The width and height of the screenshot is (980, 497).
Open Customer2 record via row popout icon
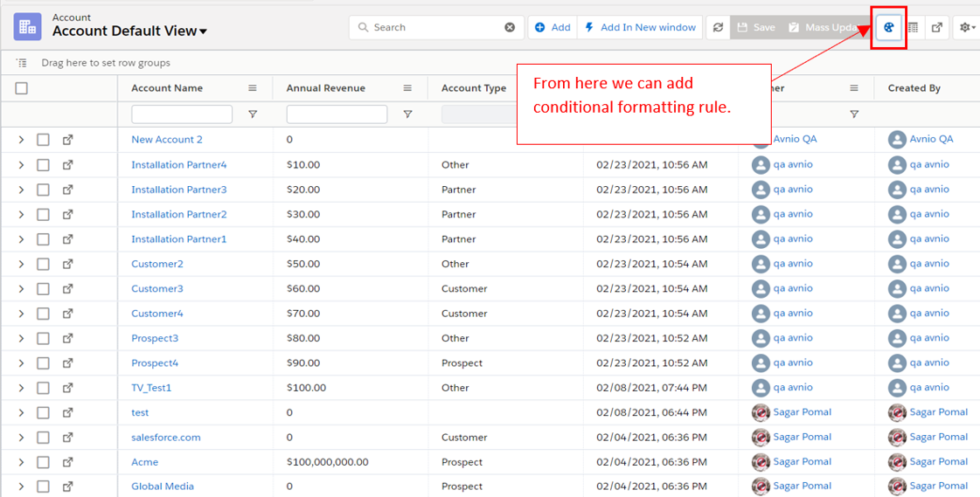tap(67, 264)
